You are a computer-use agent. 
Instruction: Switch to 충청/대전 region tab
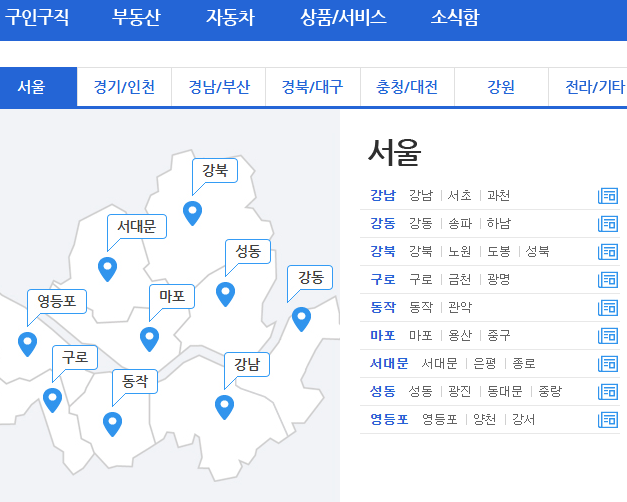(407, 87)
